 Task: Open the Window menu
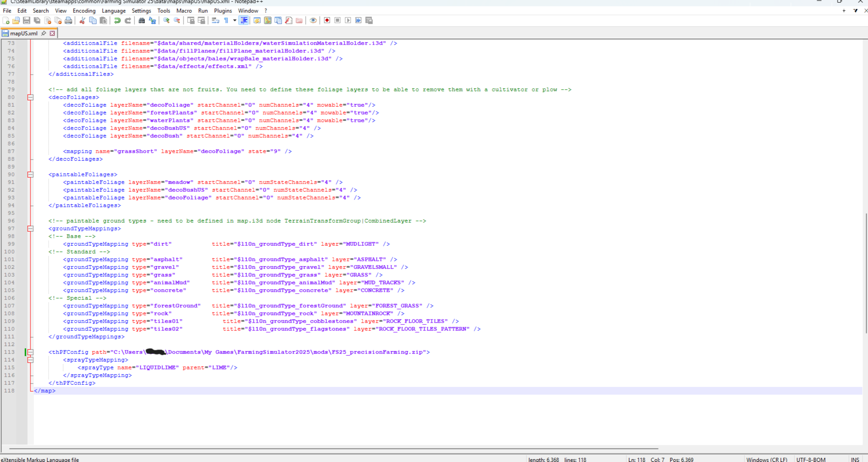point(248,10)
